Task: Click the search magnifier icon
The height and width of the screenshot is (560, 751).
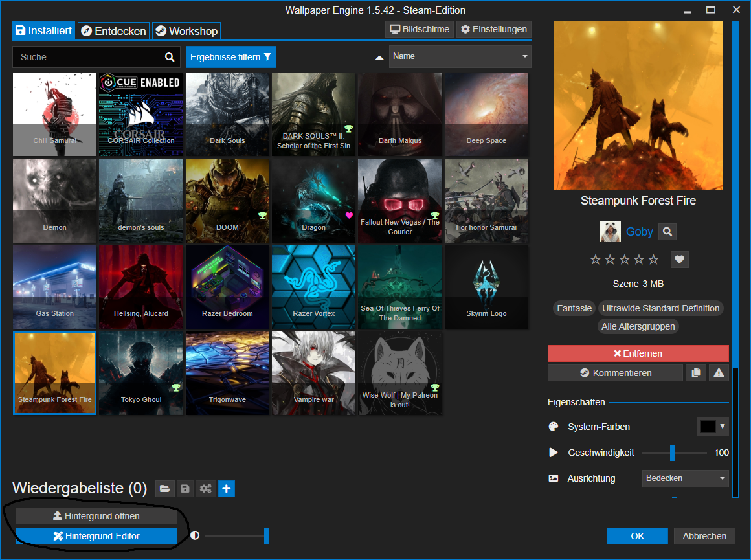Action: point(170,57)
